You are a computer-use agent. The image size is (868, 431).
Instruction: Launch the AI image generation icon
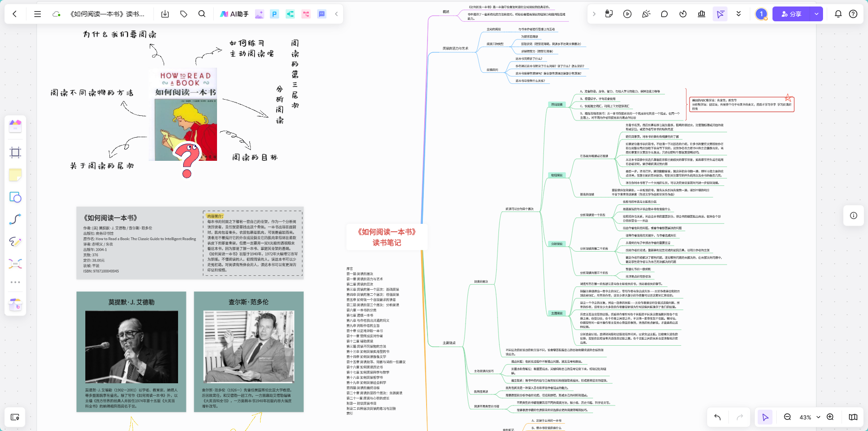click(259, 14)
